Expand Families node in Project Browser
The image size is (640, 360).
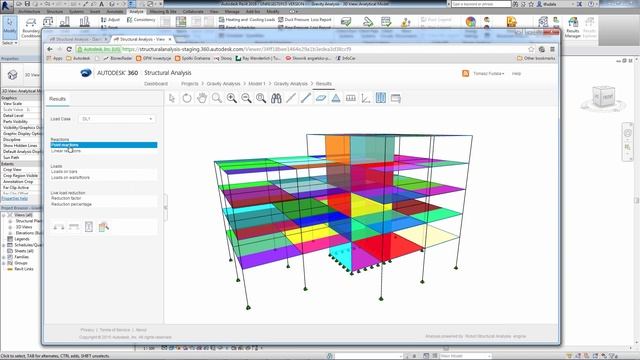(x=4, y=257)
